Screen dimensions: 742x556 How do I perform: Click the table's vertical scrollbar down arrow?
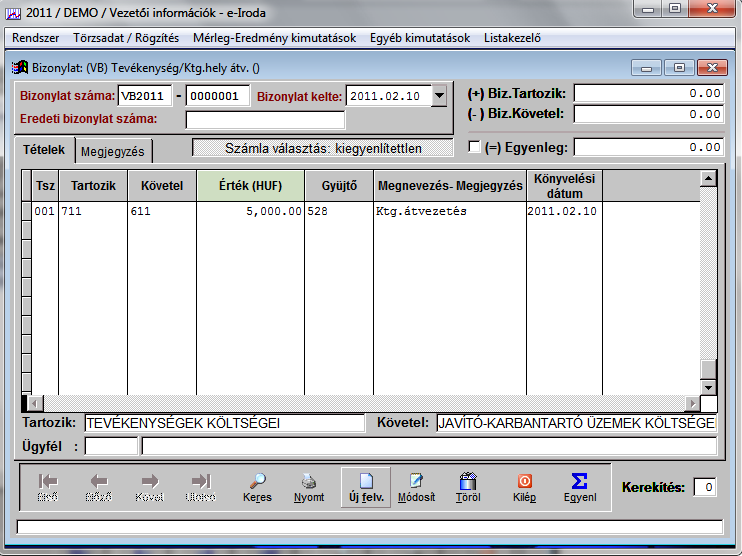pos(708,387)
